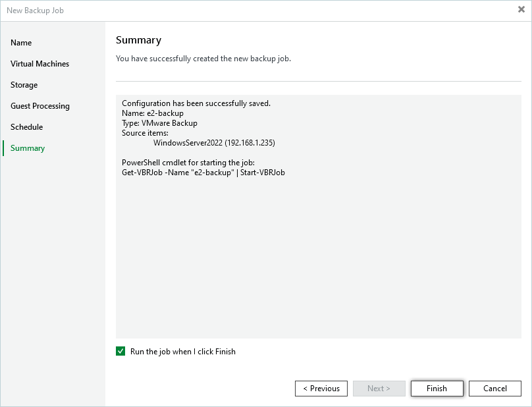
Task: Click the disabled Next button
Action: click(379, 389)
